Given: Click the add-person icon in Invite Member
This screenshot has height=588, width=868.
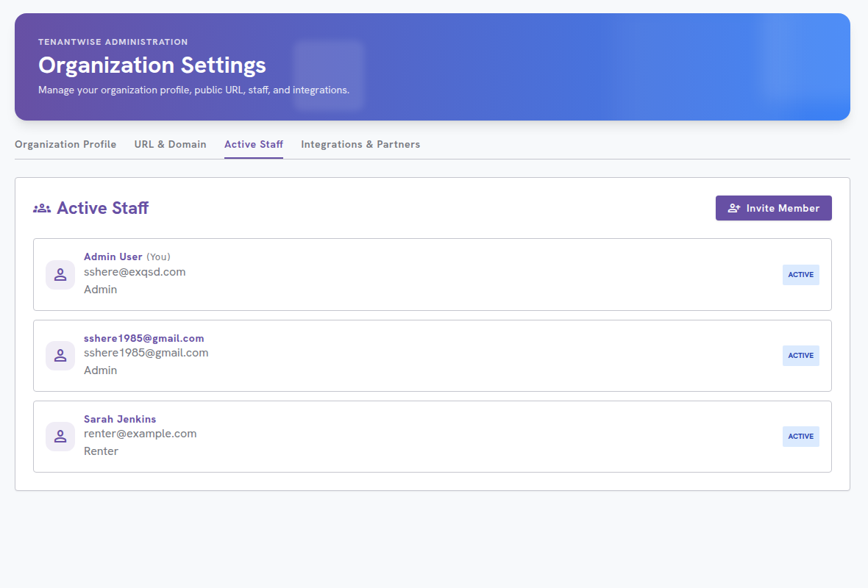Looking at the screenshot, I should pyautogui.click(x=733, y=208).
